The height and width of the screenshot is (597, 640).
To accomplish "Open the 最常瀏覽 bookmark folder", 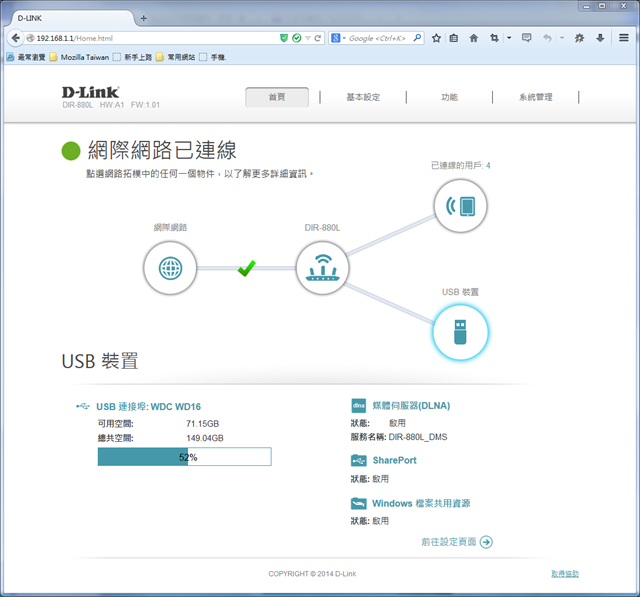I will 26,57.
